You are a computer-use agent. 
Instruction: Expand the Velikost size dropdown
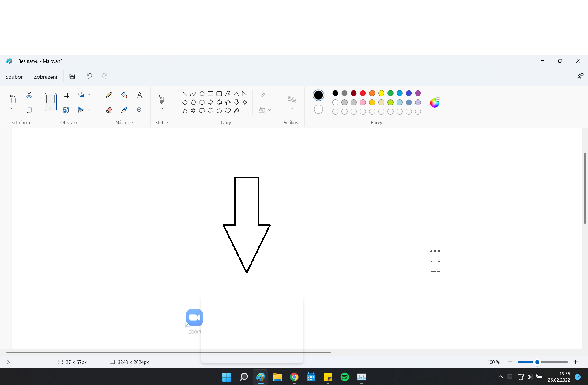tap(292, 109)
